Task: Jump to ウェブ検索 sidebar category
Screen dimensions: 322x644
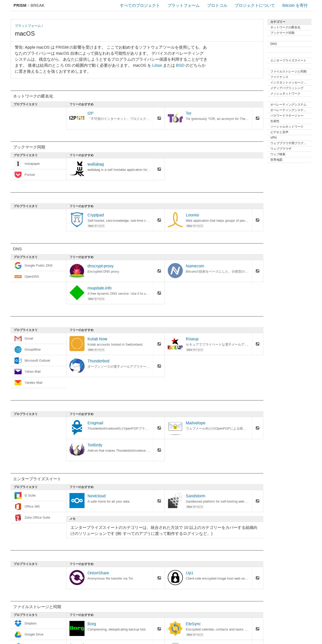Action: tap(289, 154)
